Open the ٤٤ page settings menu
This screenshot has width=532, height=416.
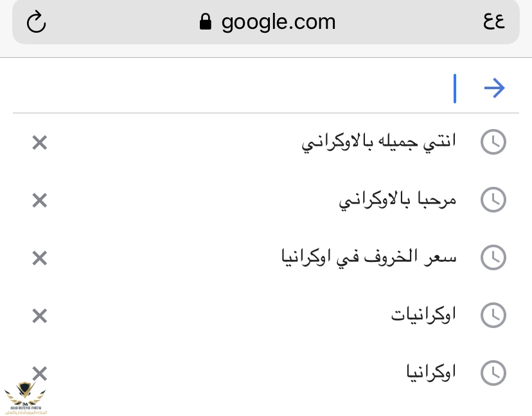tap(493, 22)
